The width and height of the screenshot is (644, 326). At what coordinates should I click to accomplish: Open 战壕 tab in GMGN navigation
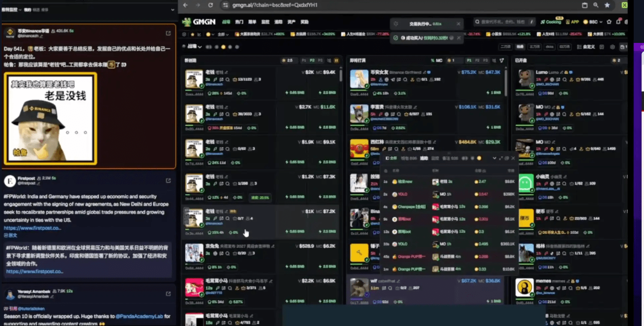pyautogui.click(x=226, y=22)
